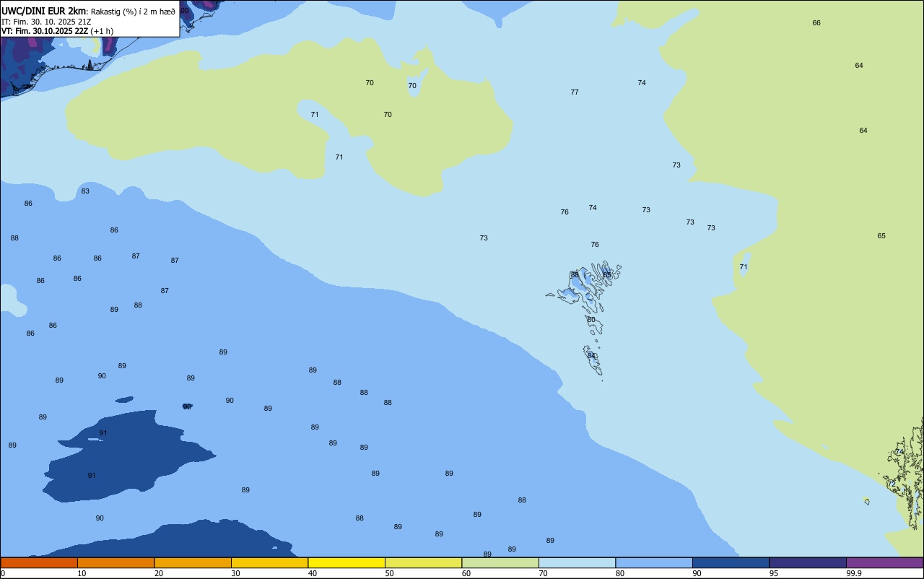Click the legend tick label 10

point(82,573)
